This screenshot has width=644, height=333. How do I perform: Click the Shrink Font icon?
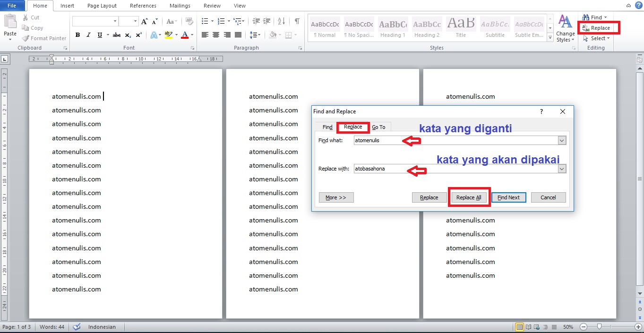[155, 21]
